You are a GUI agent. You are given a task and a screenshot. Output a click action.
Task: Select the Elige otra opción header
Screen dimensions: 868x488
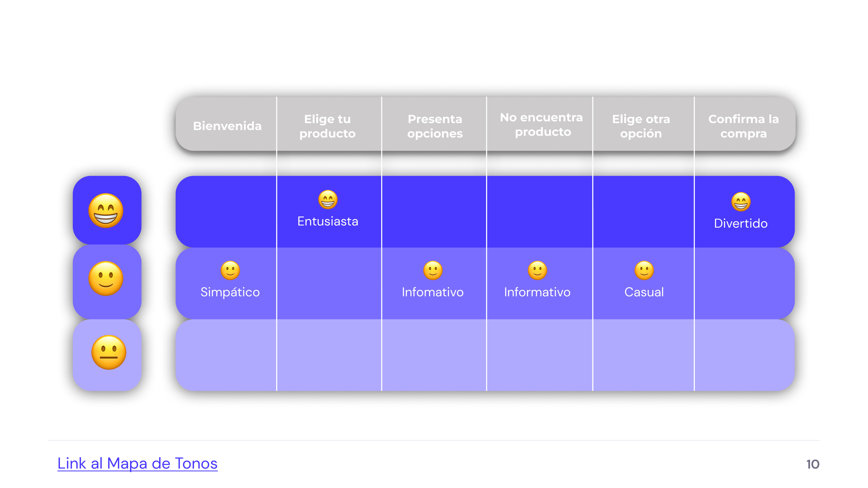click(x=641, y=126)
